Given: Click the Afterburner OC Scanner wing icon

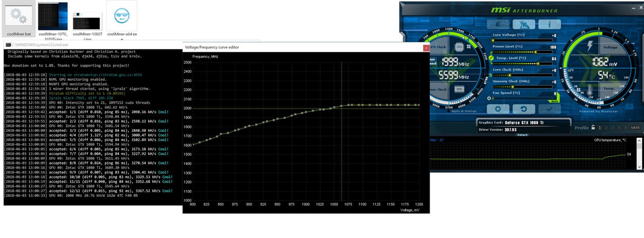Looking at the screenshot, I should click(x=524, y=24).
